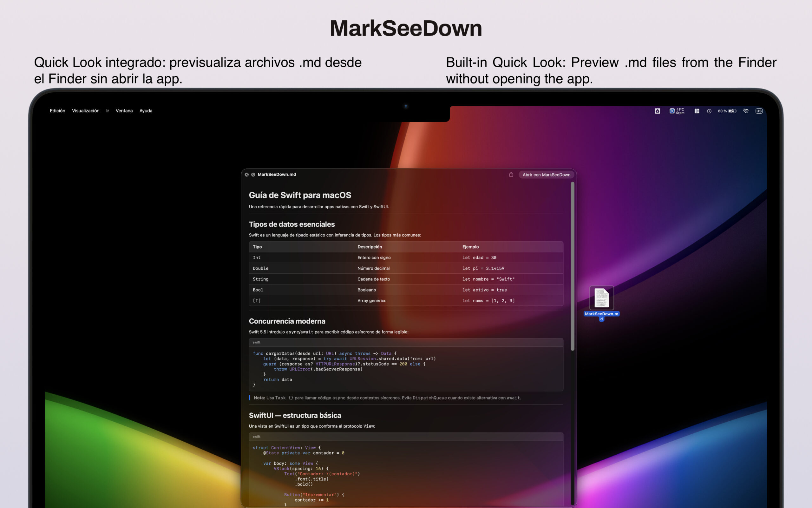Screen dimensions: 812x508
Task: Open the Ayuda menu
Action: 146,110
